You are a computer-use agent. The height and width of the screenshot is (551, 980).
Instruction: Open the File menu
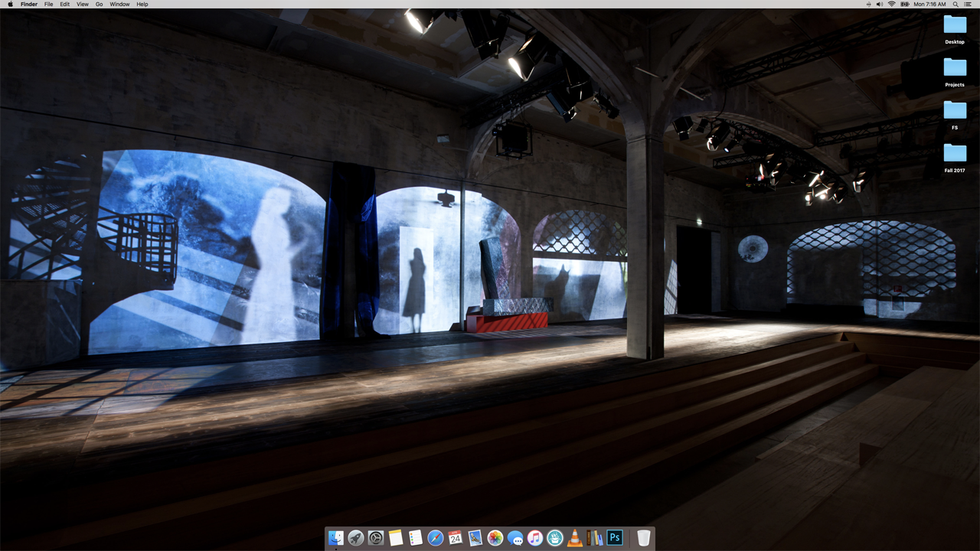click(x=49, y=4)
